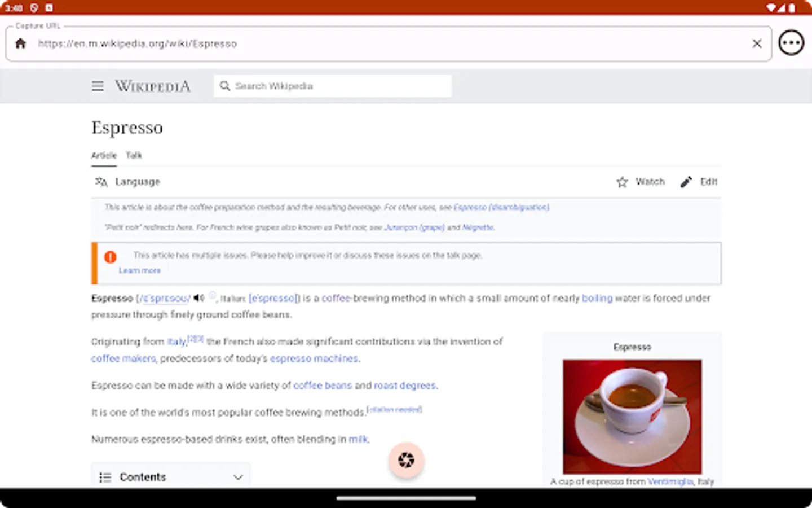This screenshot has width=812, height=508.
Task: Play pronunciation via speaker icon
Action: (198, 297)
